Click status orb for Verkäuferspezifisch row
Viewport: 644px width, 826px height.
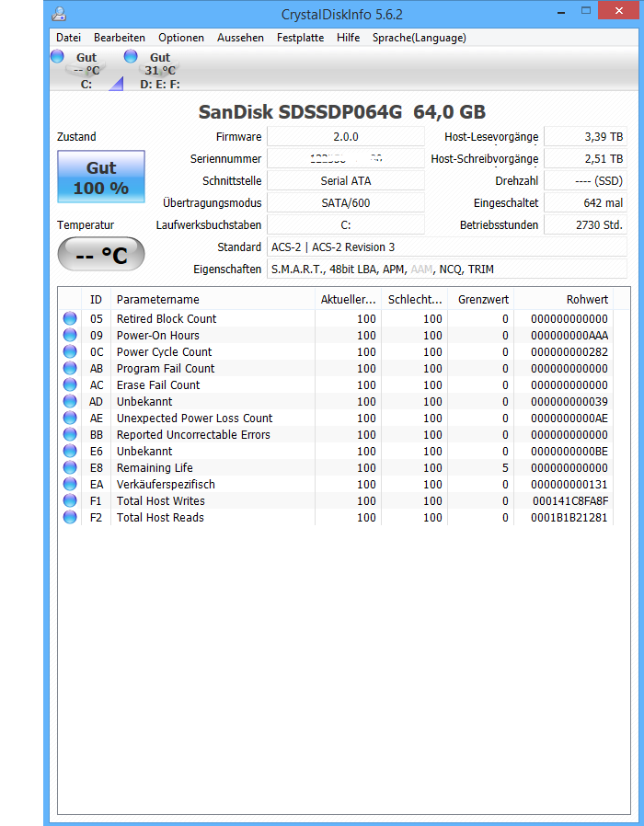70,484
